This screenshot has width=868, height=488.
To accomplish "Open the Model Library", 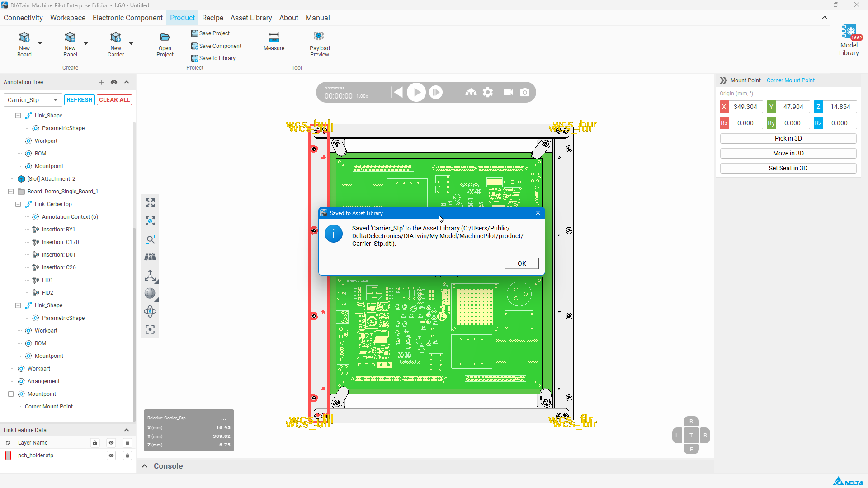I will click(849, 41).
